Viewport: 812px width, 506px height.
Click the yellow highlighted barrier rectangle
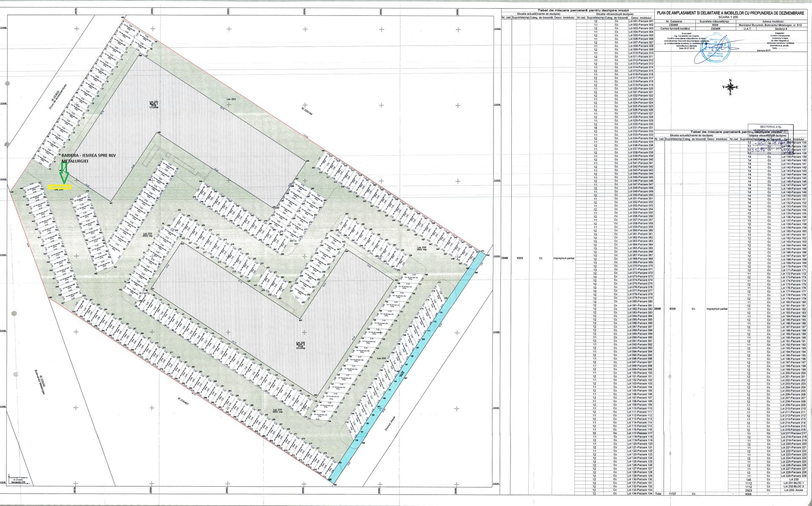pos(60,186)
